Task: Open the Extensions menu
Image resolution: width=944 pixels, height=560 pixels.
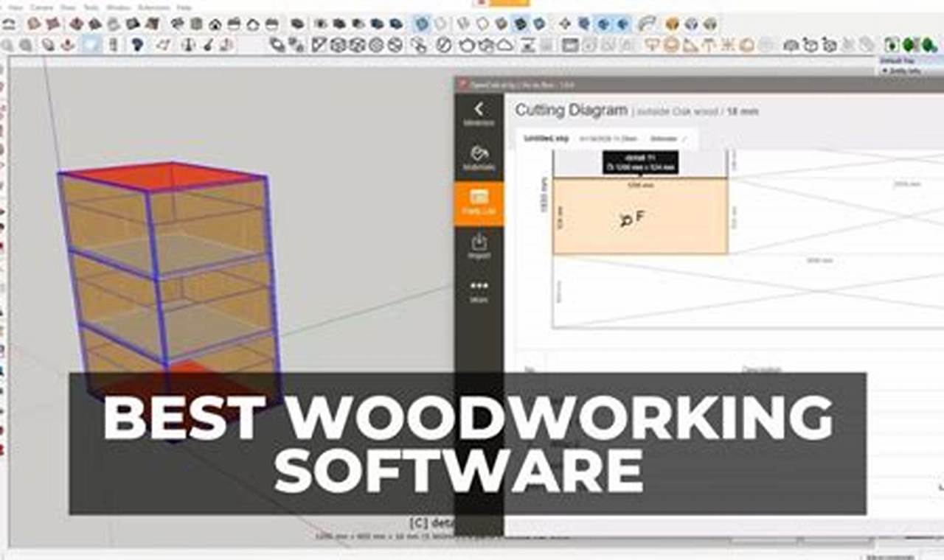Action: [x=155, y=7]
